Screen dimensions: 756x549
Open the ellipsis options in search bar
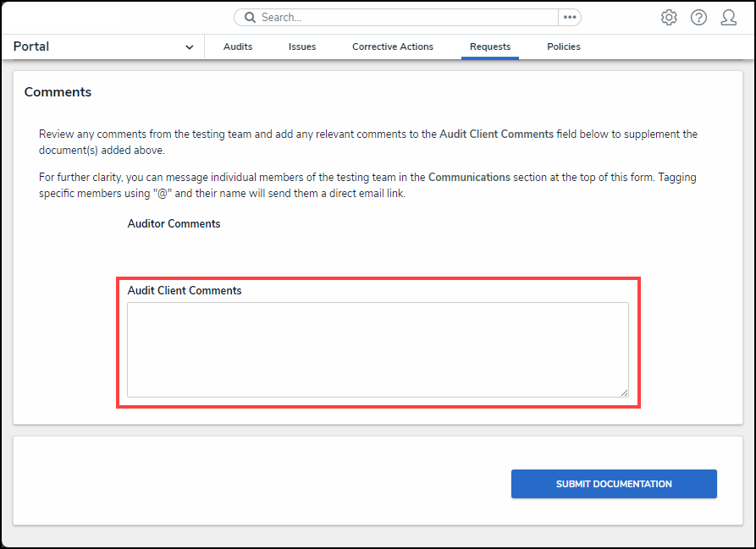point(569,18)
